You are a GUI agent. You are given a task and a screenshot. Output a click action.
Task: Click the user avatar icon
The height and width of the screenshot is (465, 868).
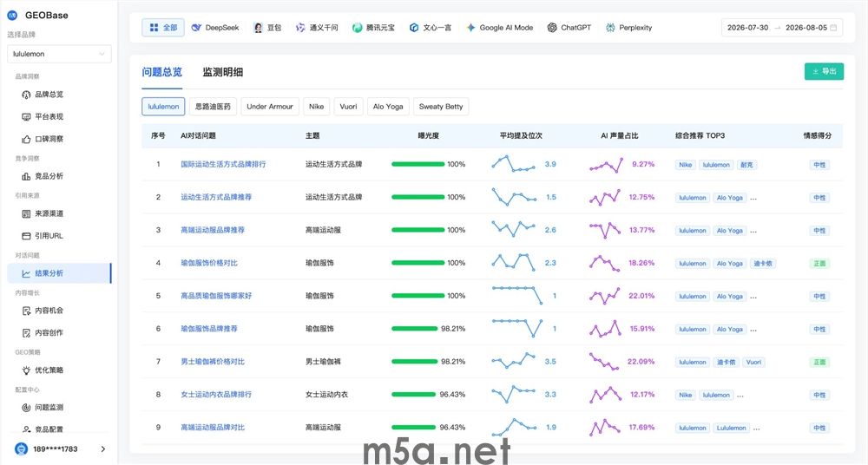(x=21, y=449)
